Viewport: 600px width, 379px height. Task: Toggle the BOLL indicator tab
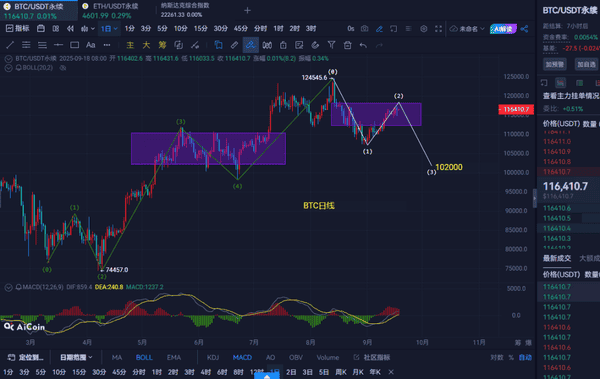tap(144, 358)
